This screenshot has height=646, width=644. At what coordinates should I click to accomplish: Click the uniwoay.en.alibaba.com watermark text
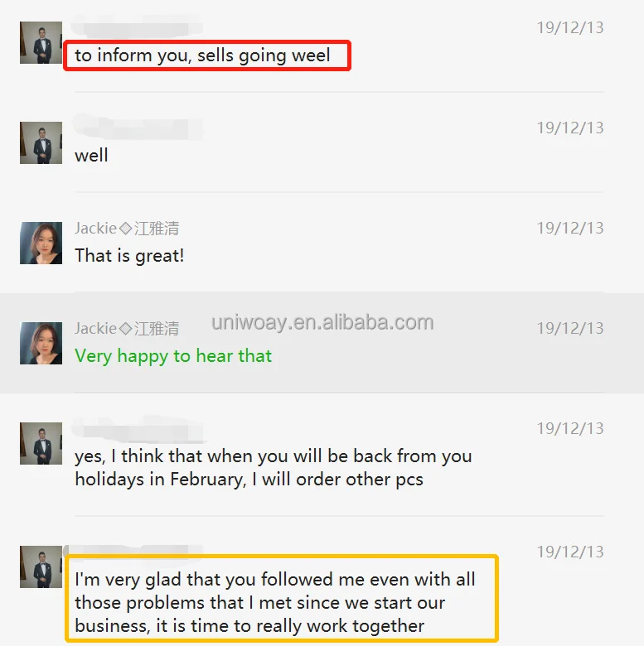[x=322, y=322]
